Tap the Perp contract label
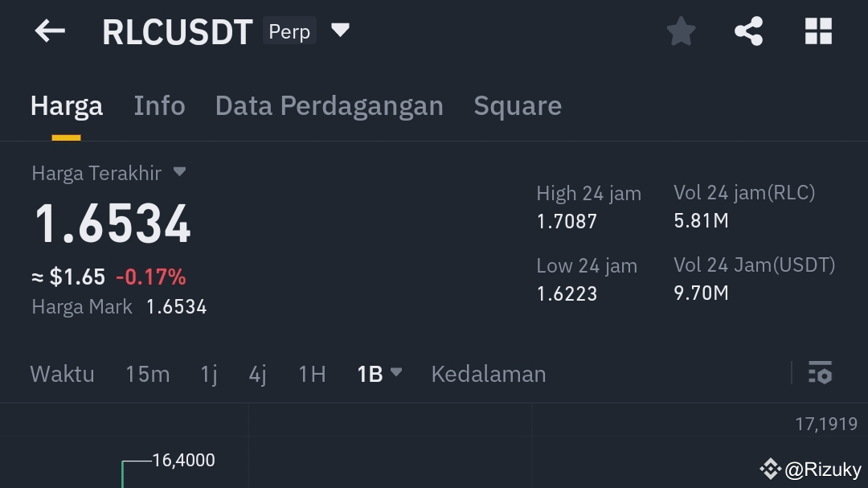Screen dimensions: 868x488 (x=289, y=31)
